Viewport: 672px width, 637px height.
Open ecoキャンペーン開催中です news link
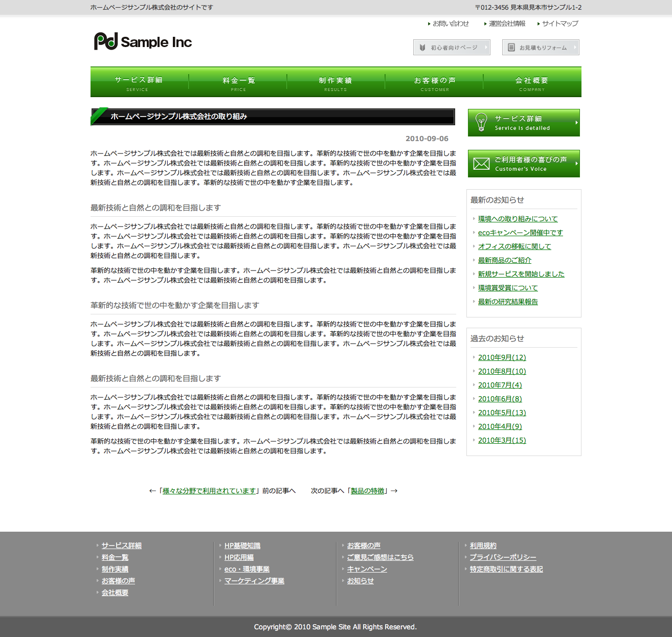tap(520, 233)
